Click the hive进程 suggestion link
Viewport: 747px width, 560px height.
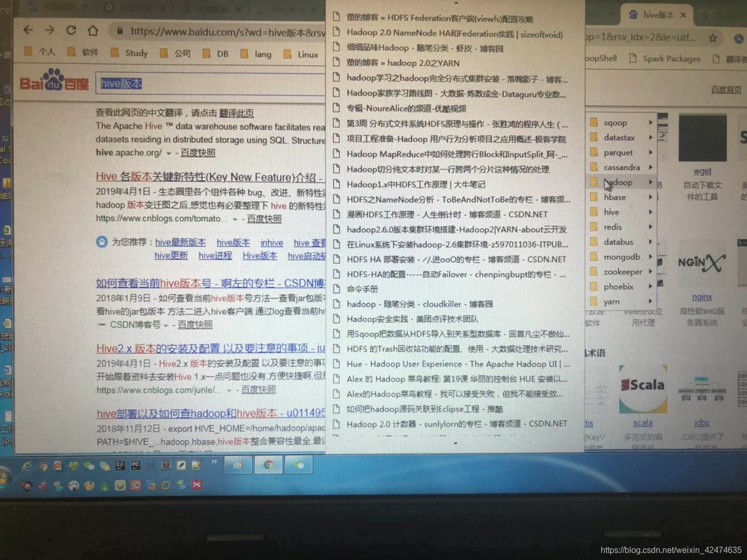click(215, 256)
